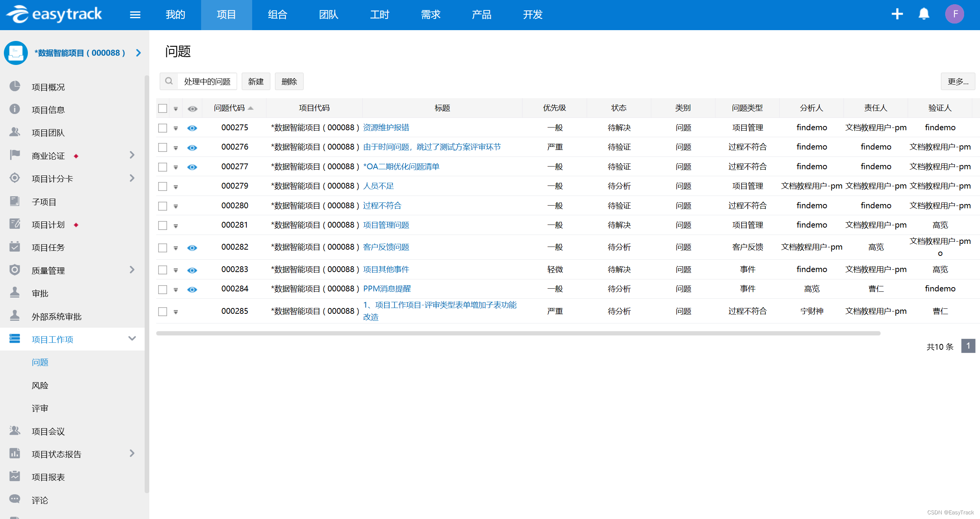This screenshot has width=980, height=519.
Task: Expand the project switcher arrow beside 000088
Action: coord(138,53)
